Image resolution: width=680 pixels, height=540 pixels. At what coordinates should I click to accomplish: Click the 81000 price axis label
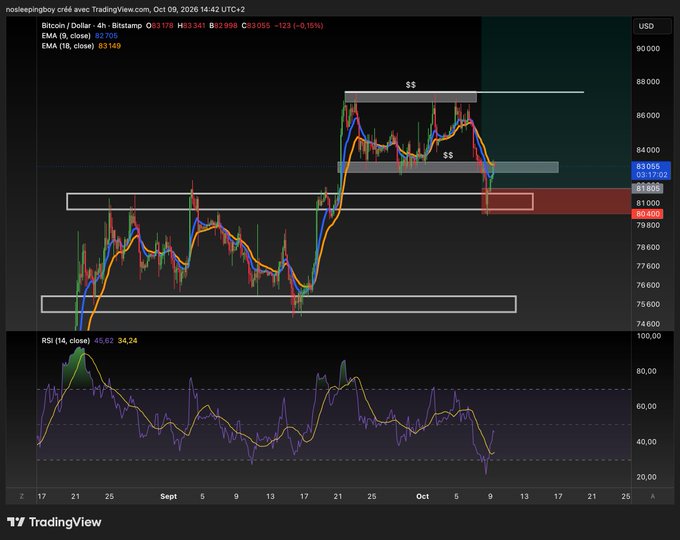pos(648,203)
